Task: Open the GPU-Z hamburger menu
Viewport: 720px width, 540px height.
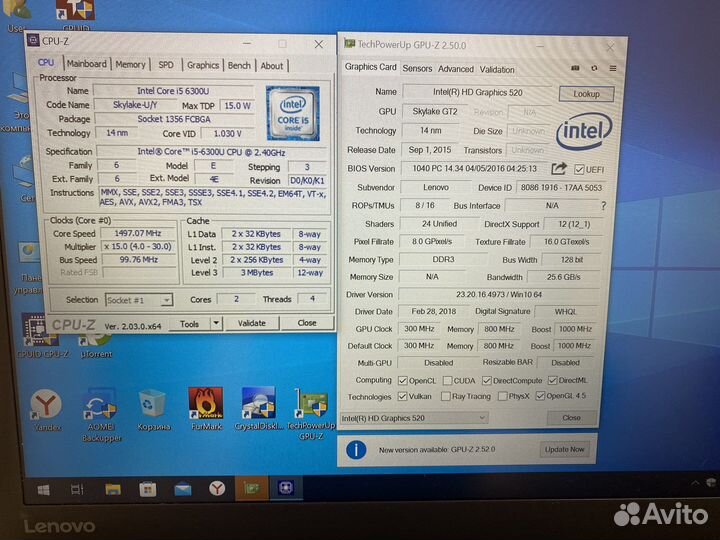Action: 613,68
